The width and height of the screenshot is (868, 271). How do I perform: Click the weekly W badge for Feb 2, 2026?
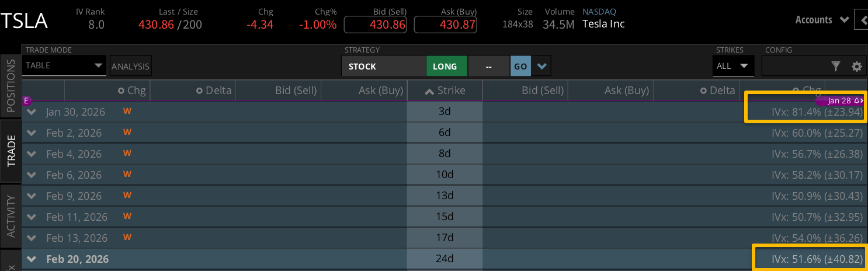[127, 133]
